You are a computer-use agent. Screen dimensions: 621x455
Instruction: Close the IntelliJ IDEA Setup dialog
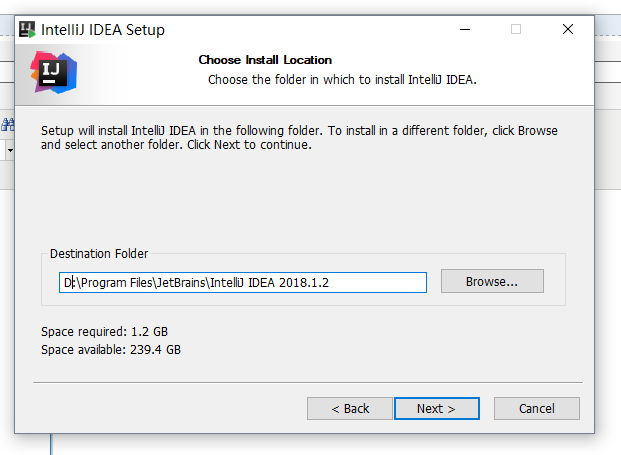(x=568, y=29)
